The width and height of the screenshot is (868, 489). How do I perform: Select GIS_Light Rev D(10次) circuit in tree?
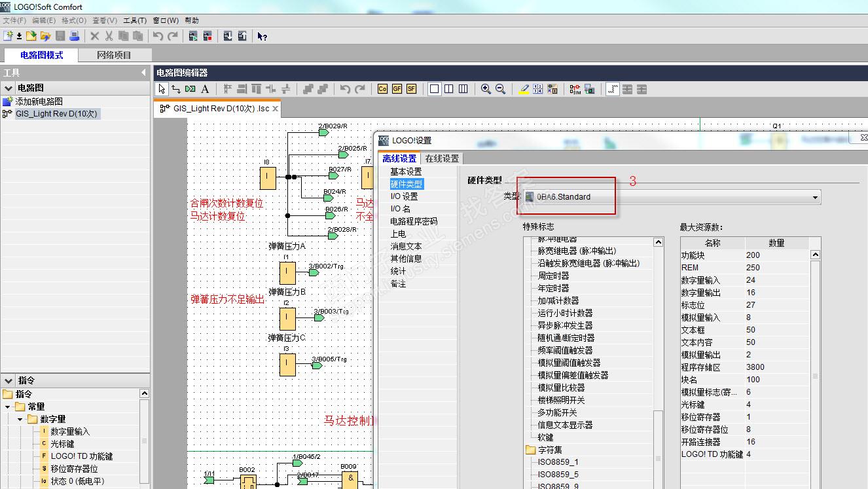pyautogui.click(x=56, y=114)
